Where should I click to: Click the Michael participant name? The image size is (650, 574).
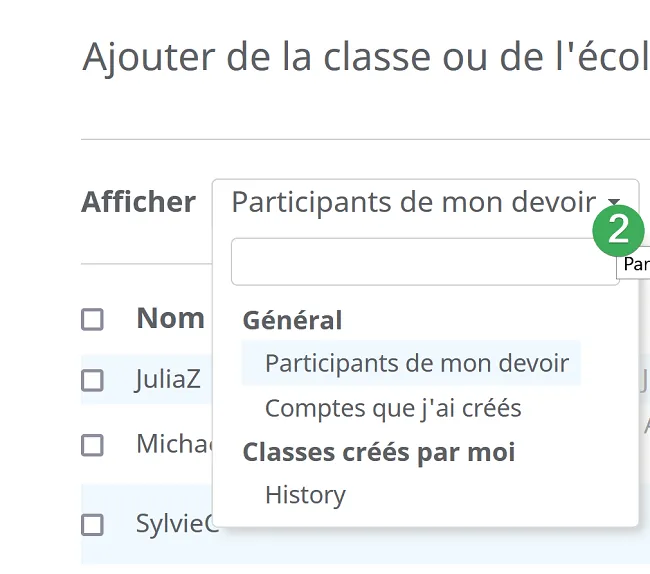pos(175,444)
